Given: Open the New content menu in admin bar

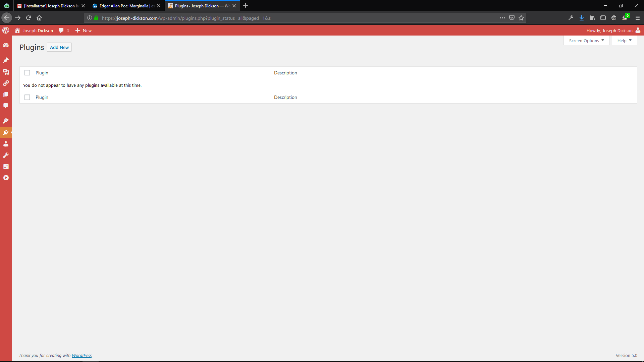Looking at the screenshot, I should pos(84,31).
